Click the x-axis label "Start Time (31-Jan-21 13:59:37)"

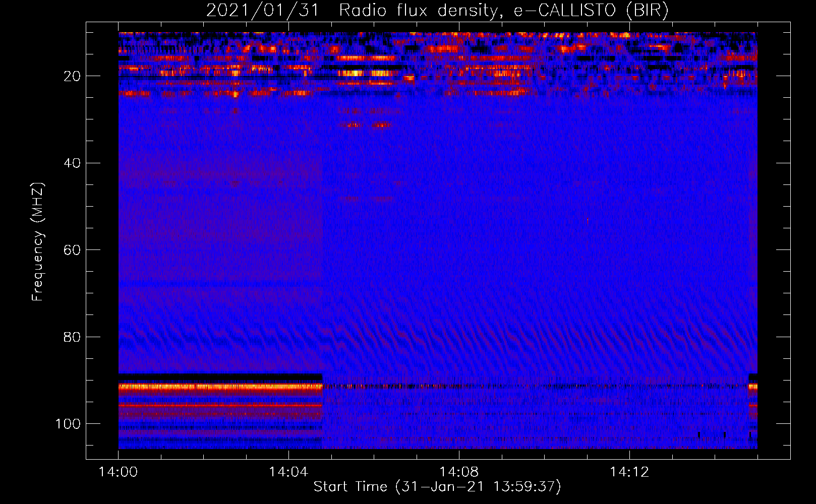tap(437, 487)
